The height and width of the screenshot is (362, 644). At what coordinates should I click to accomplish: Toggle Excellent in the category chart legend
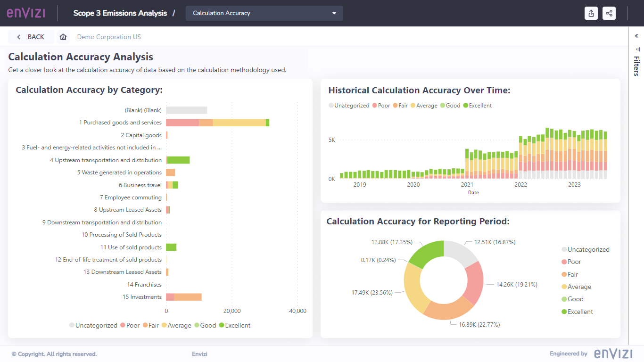click(235, 325)
